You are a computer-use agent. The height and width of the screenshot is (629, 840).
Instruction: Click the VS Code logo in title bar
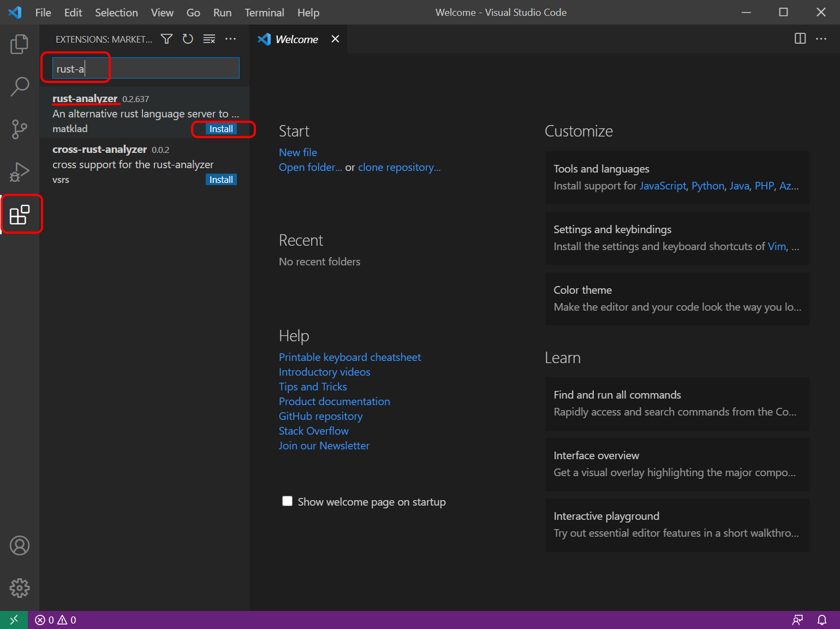point(15,12)
